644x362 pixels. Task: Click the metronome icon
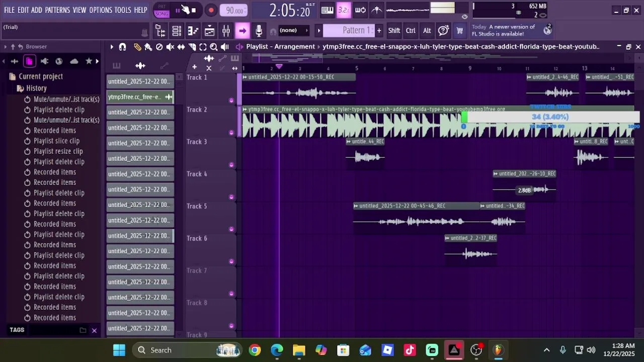[x=377, y=10]
